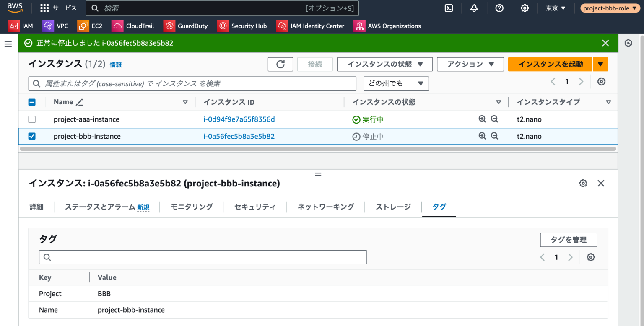Uncheck the project-bbb-instance checkbox
Image resolution: width=644 pixels, height=326 pixels.
32,136
